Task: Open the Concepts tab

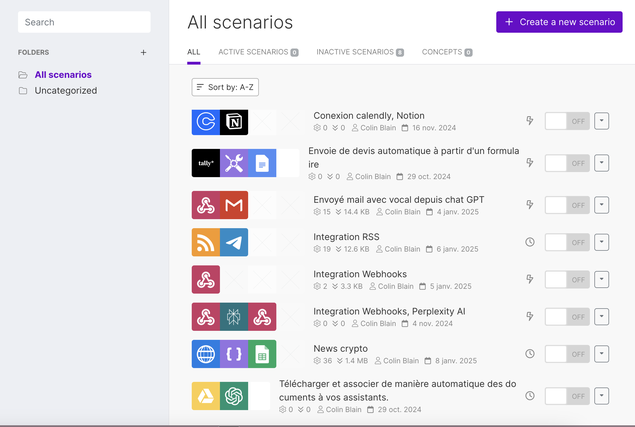Action: pyautogui.click(x=447, y=52)
